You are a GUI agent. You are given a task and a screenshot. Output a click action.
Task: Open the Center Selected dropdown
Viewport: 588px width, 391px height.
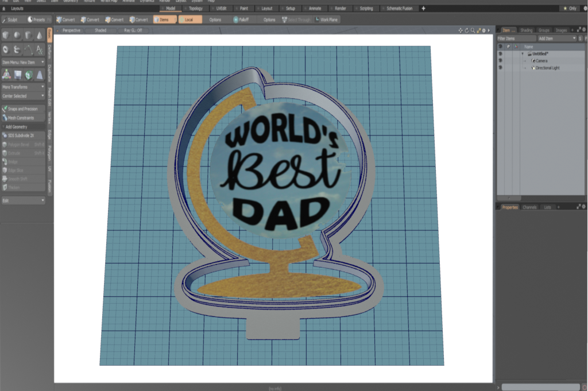click(x=23, y=96)
